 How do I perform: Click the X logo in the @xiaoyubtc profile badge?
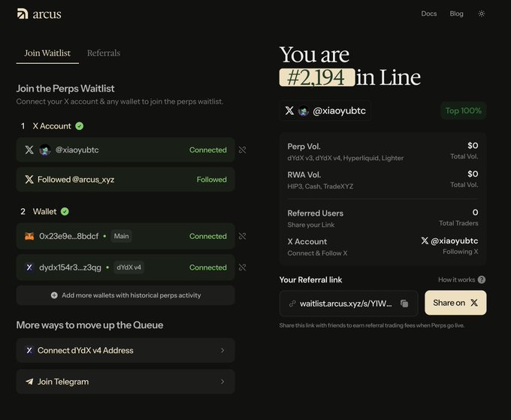point(289,110)
